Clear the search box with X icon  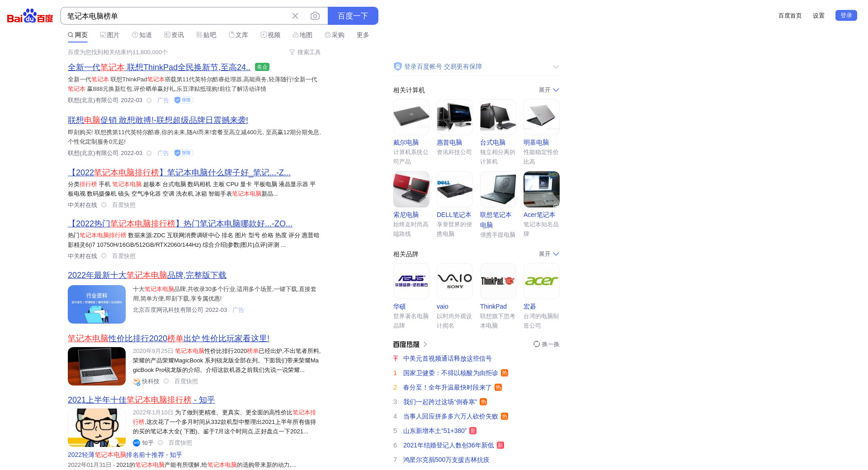pyautogui.click(x=295, y=16)
